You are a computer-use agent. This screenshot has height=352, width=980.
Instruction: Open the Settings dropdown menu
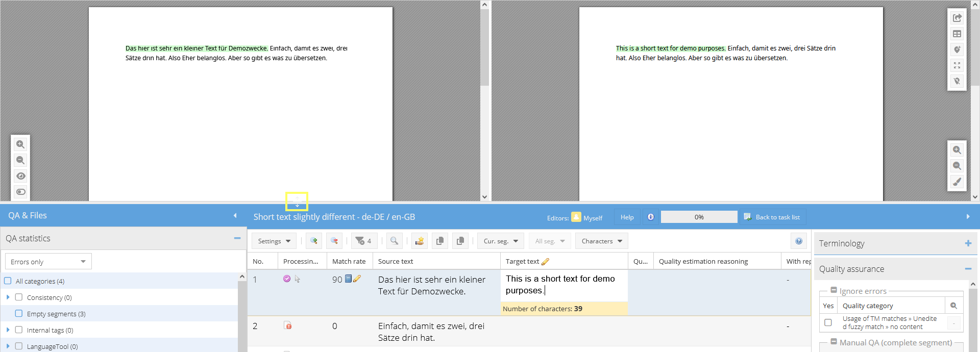click(274, 241)
